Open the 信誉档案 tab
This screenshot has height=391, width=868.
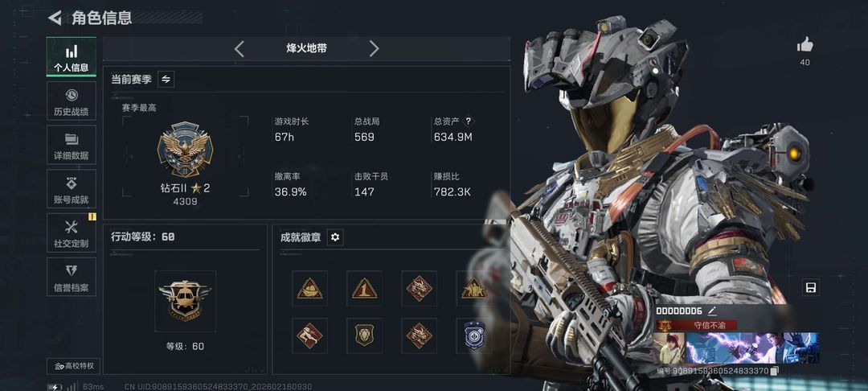[71, 277]
